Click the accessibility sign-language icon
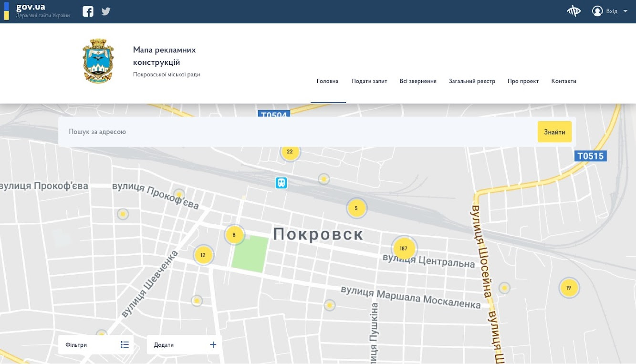636x364 pixels. point(573,11)
